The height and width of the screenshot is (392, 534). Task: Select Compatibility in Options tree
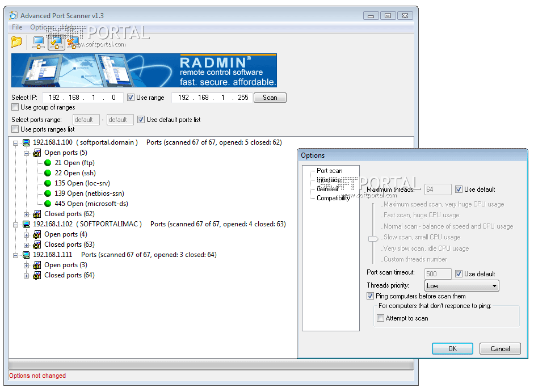[333, 198]
